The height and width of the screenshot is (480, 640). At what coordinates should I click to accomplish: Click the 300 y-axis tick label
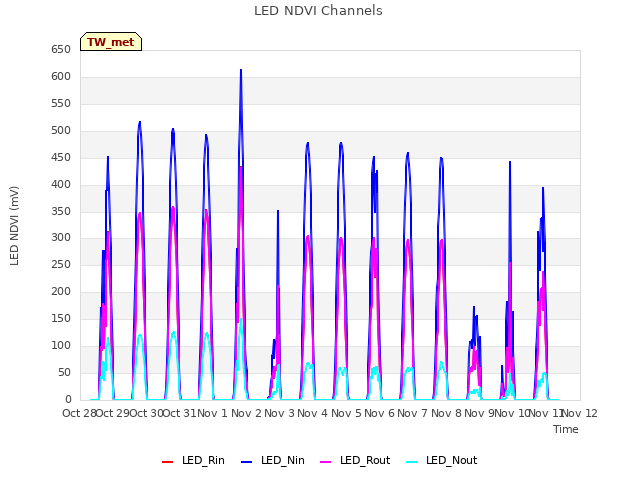pos(61,238)
